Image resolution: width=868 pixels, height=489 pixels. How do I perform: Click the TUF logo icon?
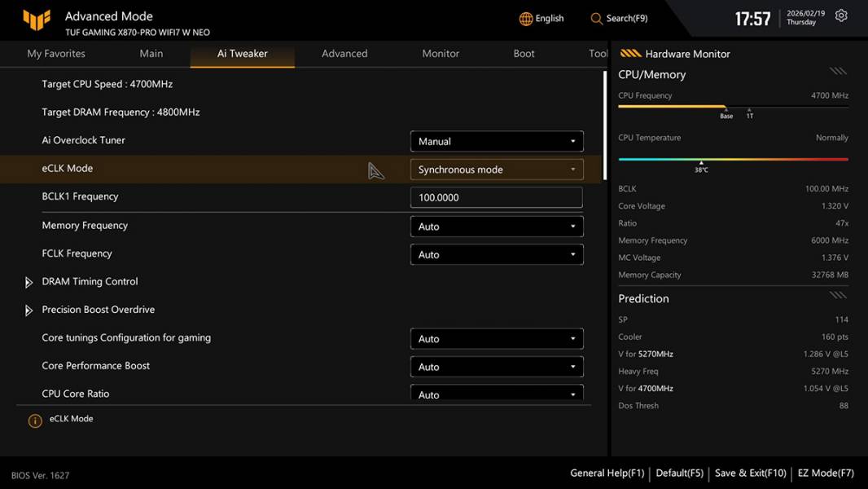(x=37, y=20)
